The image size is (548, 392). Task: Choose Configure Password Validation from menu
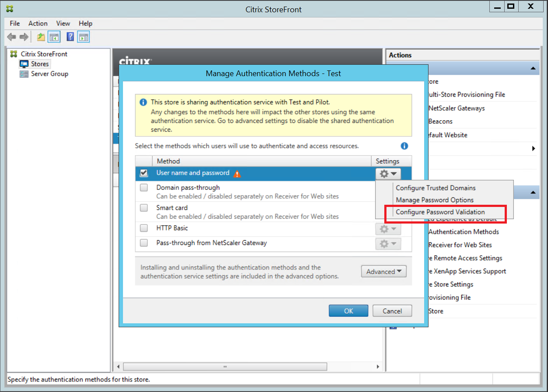(440, 212)
